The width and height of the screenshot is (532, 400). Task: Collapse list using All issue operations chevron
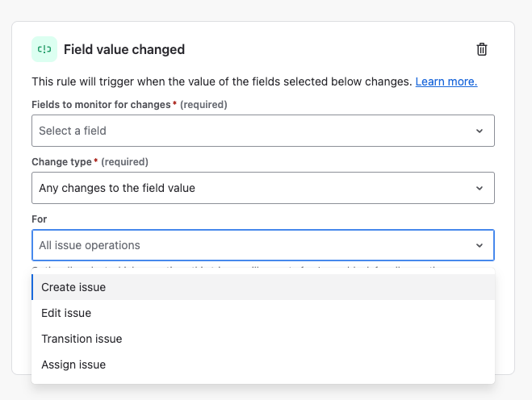pos(479,245)
